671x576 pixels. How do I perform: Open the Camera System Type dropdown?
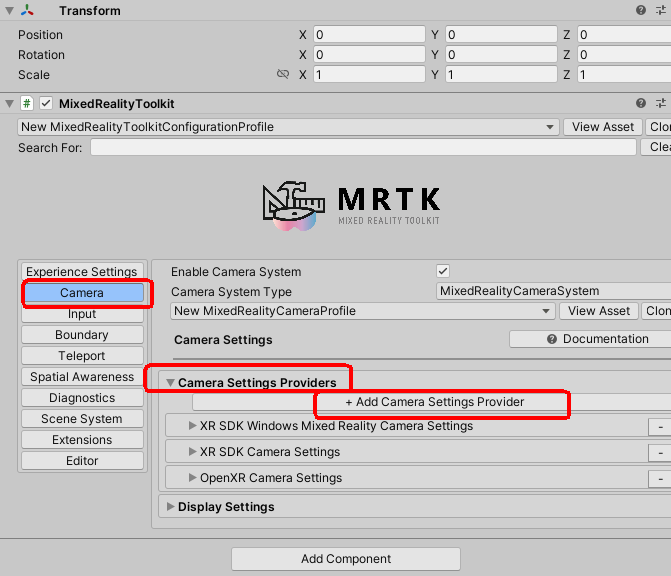554,291
